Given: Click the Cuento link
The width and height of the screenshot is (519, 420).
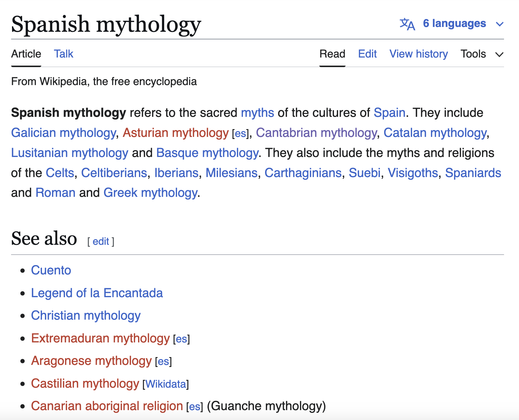Looking at the screenshot, I should coord(51,270).
